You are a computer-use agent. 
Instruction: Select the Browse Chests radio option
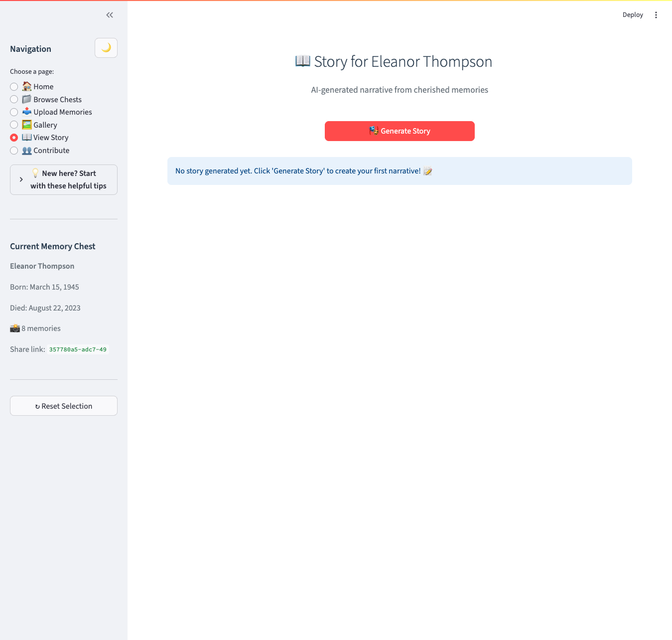pyautogui.click(x=14, y=99)
